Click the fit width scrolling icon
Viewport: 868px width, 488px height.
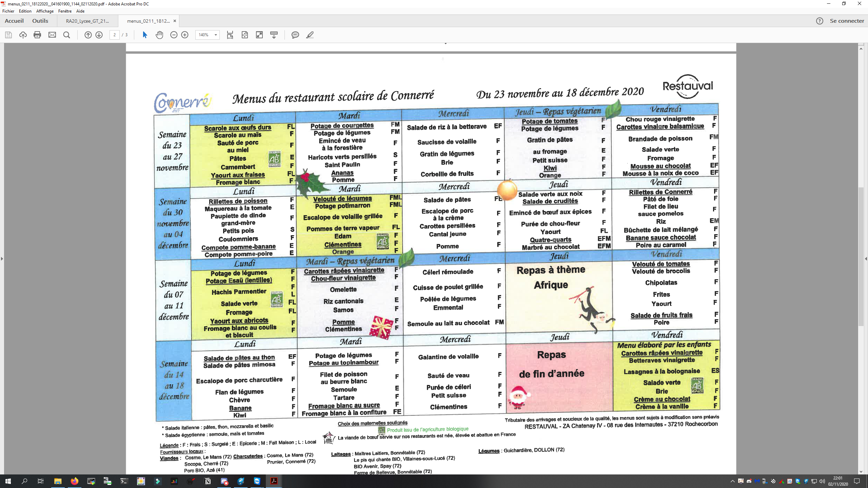230,35
